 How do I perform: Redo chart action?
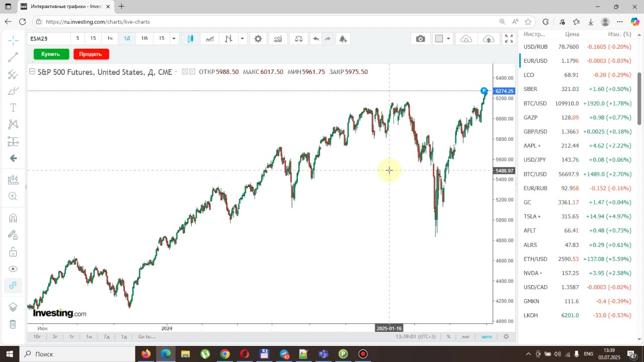(x=328, y=39)
